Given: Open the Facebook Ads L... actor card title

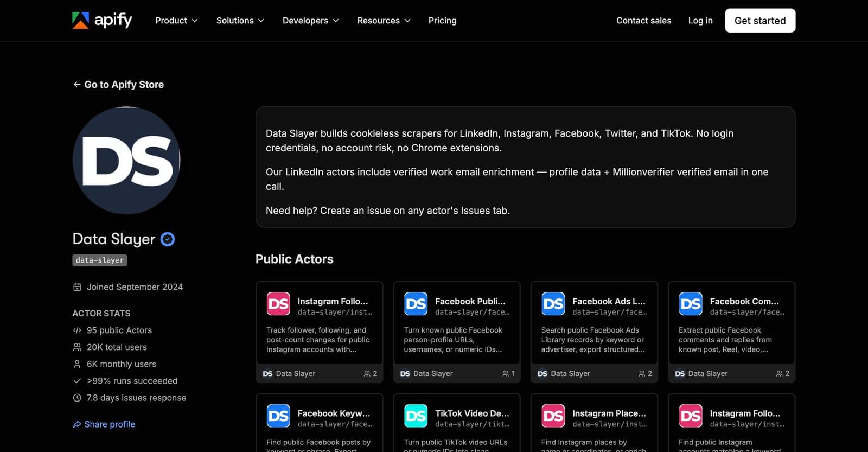Looking at the screenshot, I should click(x=609, y=301).
